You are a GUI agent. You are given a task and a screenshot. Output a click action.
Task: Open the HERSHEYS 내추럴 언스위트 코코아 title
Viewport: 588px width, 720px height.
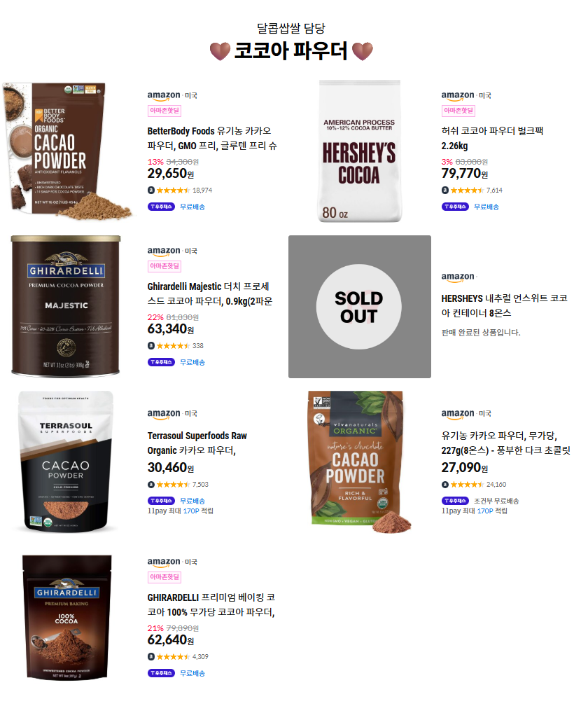coord(505,306)
